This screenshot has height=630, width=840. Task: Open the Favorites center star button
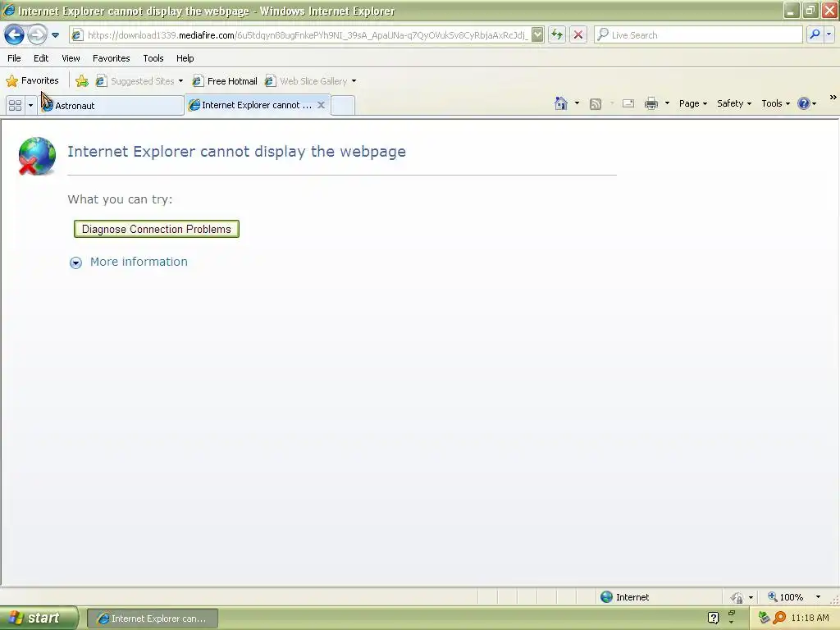pos(32,81)
